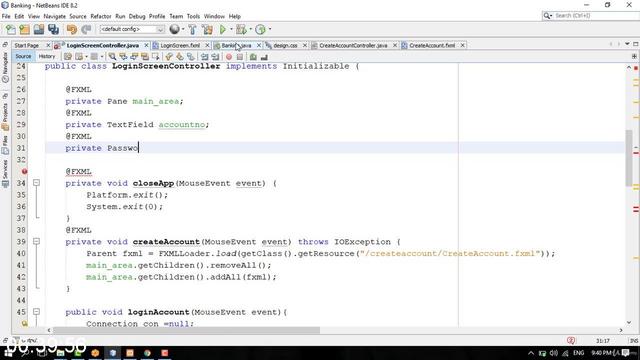Stop macro recording icon
The height and width of the screenshot is (360, 640).
(x=240, y=57)
